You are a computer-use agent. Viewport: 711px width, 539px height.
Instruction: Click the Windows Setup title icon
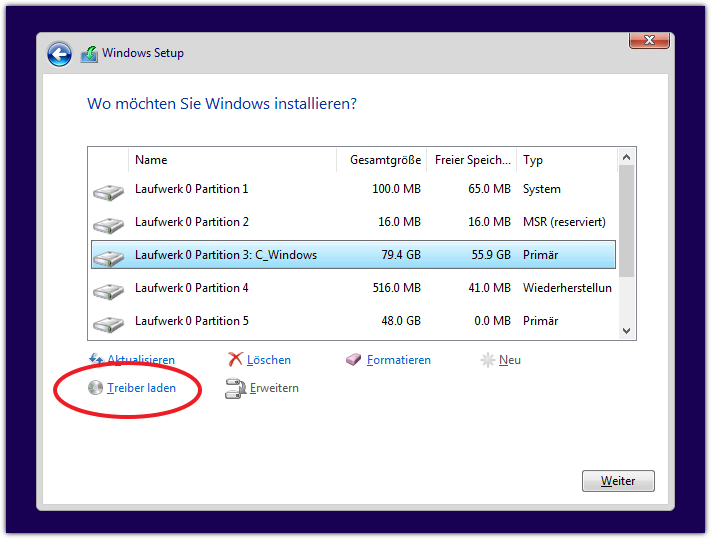coord(89,54)
